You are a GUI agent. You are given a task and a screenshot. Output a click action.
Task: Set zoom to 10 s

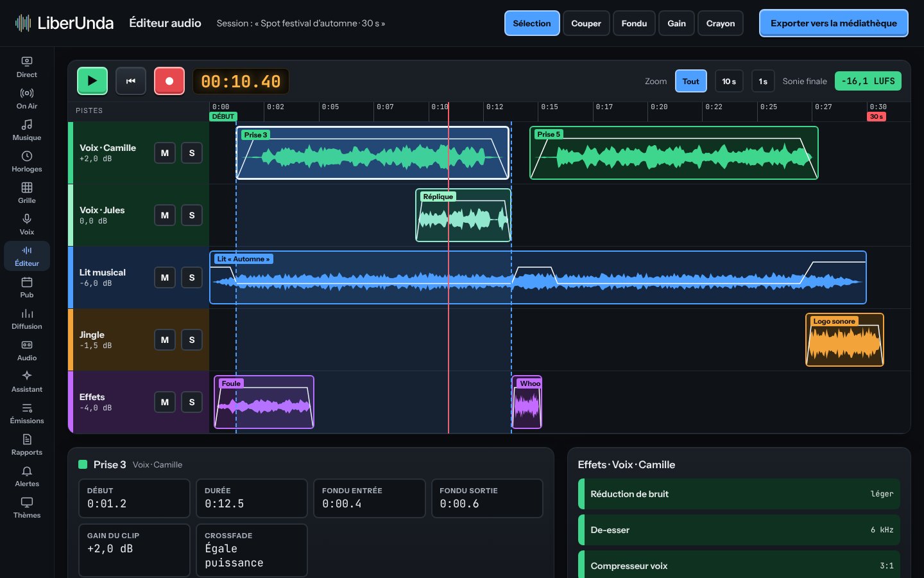click(x=729, y=81)
